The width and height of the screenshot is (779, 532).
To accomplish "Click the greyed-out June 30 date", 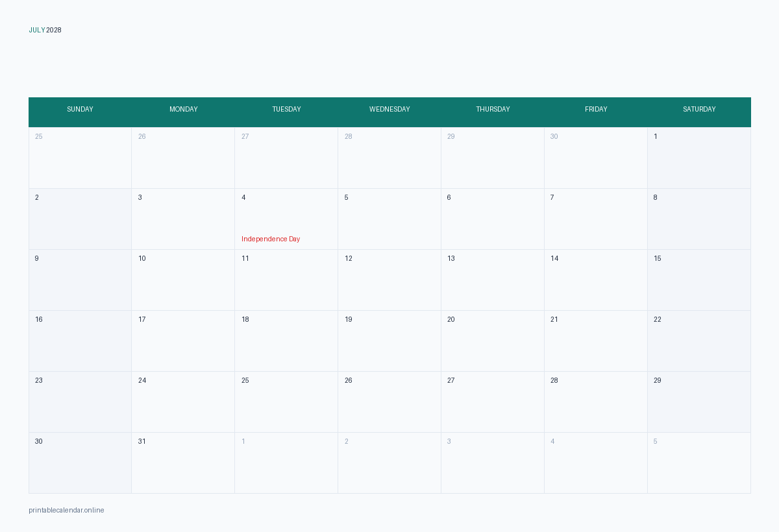I will point(596,158).
